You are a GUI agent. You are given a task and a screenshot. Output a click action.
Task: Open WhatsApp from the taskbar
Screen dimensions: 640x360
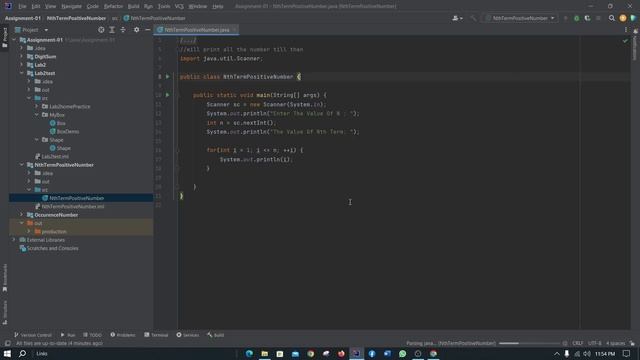[402, 353]
